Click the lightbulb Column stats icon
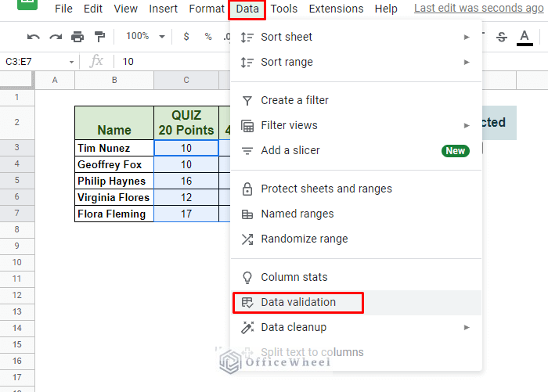The image size is (548, 392). pos(247,278)
